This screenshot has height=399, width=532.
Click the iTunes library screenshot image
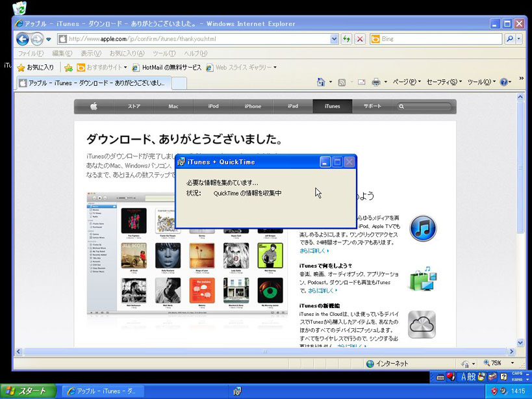pyautogui.click(x=187, y=254)
